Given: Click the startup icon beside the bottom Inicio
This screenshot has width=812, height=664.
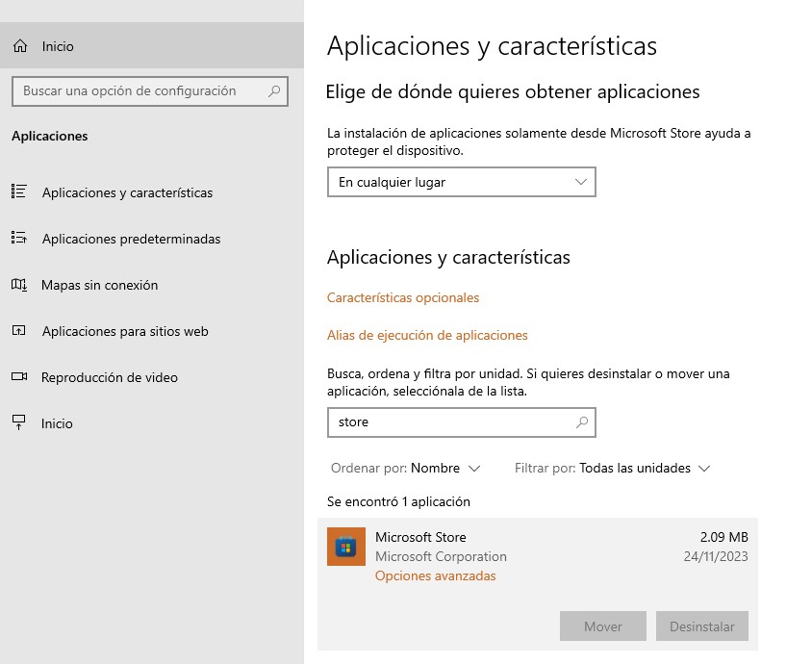Looking at the screenshot, I should click(x=19, y=422).
